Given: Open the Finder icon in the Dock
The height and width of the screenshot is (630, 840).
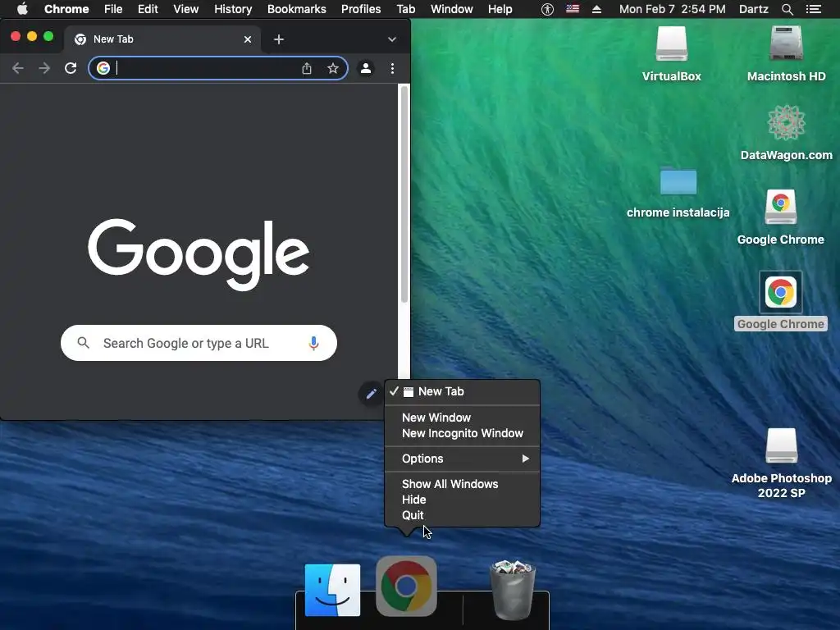Looking at the screenshot, I should (332, 590).
